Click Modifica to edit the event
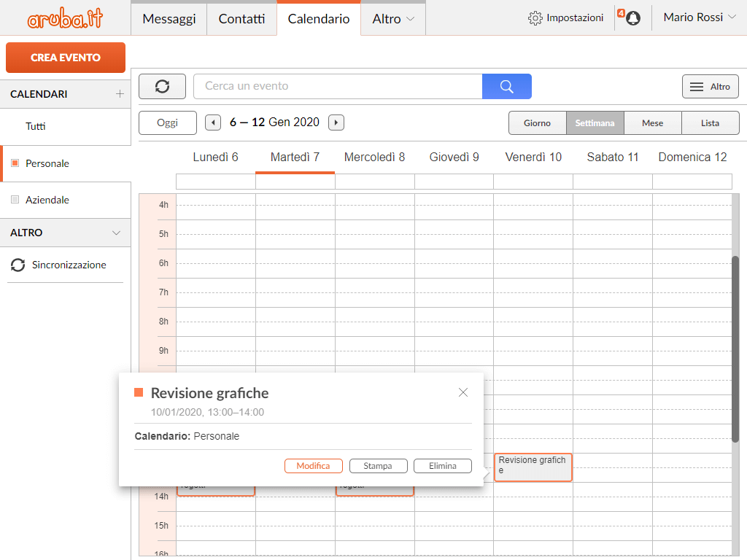The image size is (747, 560). tap(313, 466)
